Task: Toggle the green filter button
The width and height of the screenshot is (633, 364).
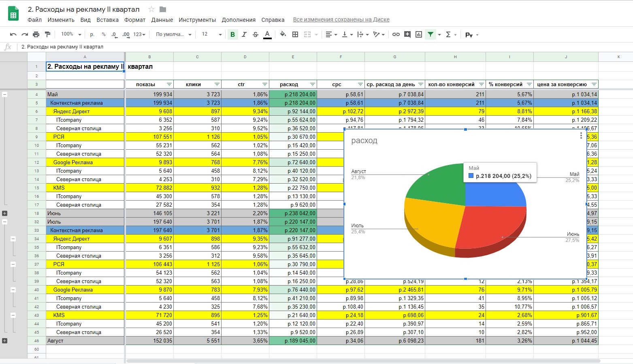Action: [431, 34]
